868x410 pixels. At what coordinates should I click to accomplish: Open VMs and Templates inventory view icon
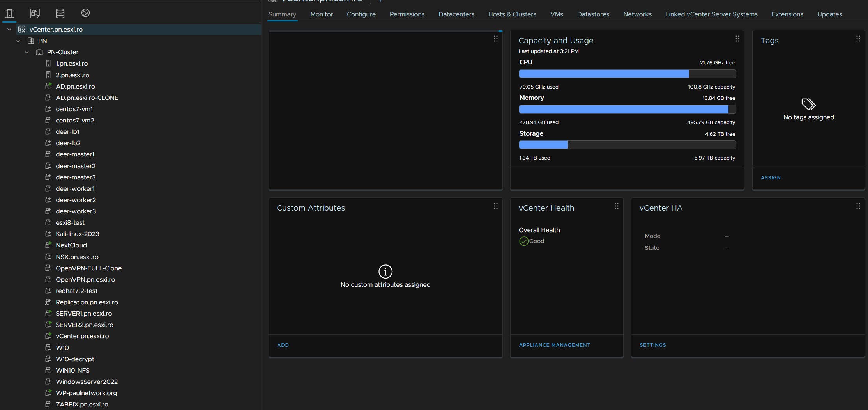pos(35,14)
